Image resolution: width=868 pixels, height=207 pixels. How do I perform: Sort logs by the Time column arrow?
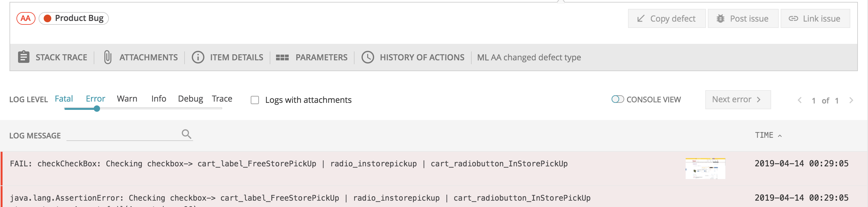pyautogui.click(x=779, y=136)
